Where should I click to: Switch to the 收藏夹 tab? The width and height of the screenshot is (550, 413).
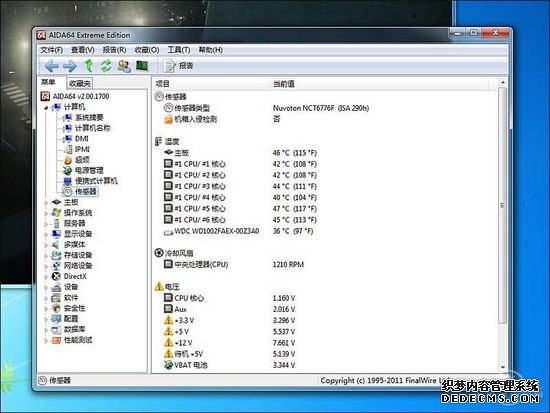[80, 83]
